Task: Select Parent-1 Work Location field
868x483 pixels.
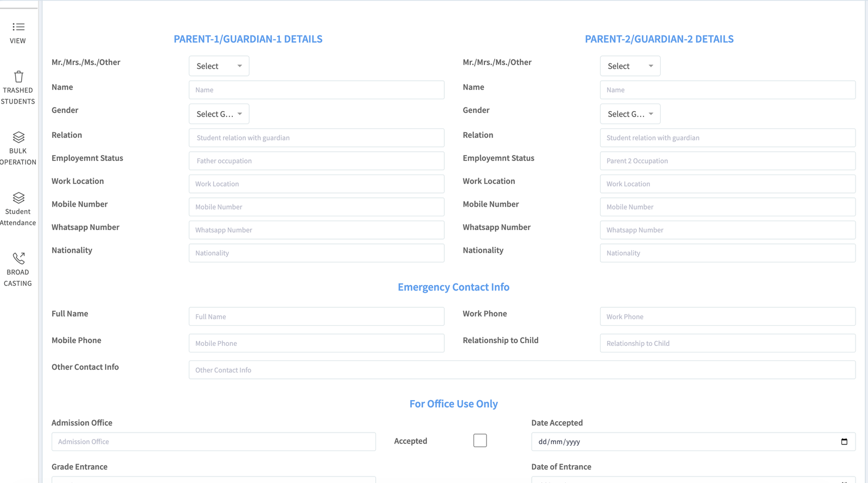Action: click(317, 184)
